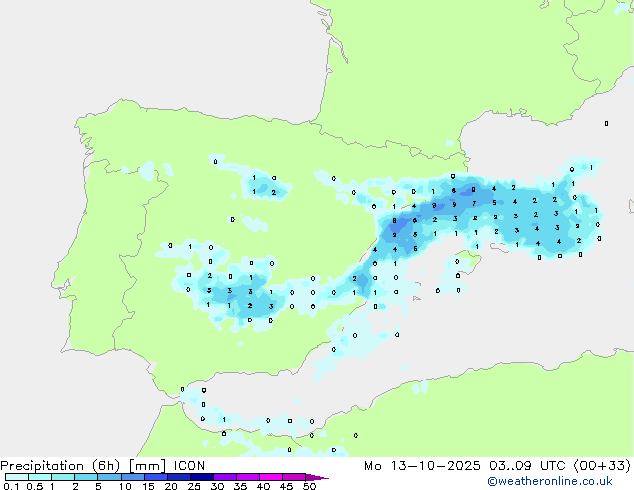Select the 2–5 mm legend color swatch

point(86,477)
